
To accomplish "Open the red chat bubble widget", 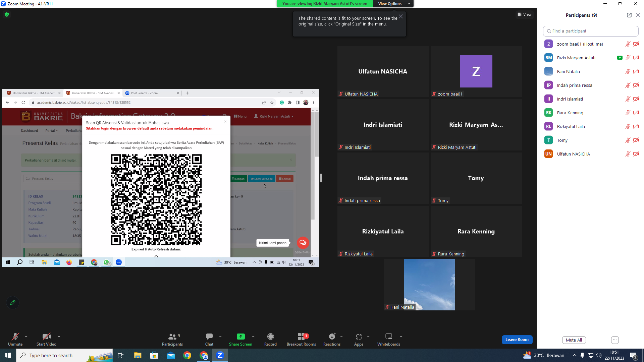I will click(303, 243).
